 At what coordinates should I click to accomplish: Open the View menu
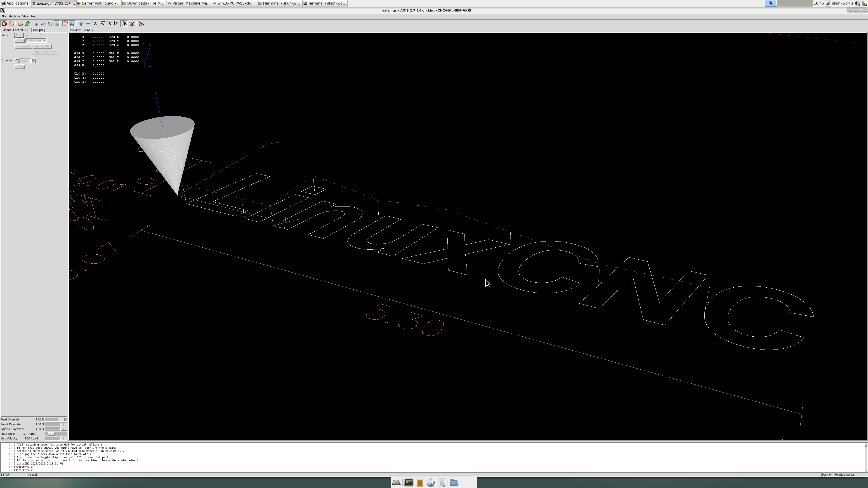pyautogui.click(x=25, y=16)
